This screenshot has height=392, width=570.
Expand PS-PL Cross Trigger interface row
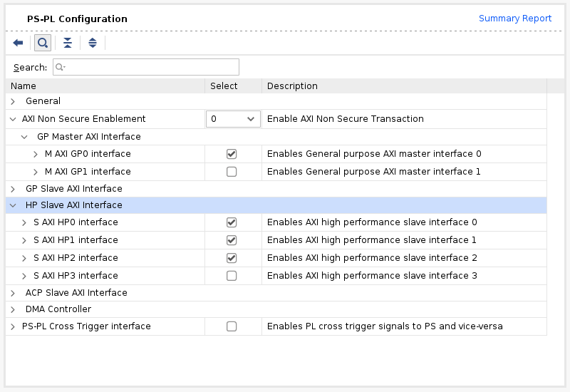(13, 326)
